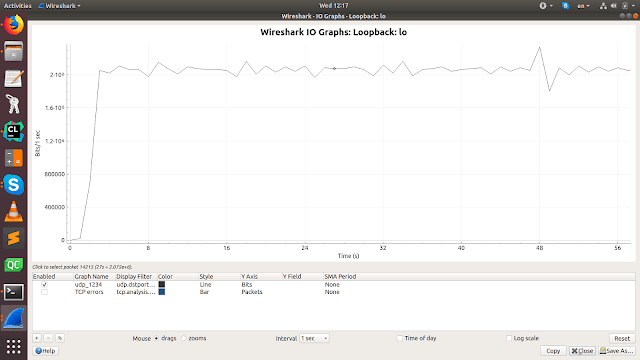Viewport: 640px width, 360px height.
Task: Open the en input language menu
Action: (x=583, y=6)
